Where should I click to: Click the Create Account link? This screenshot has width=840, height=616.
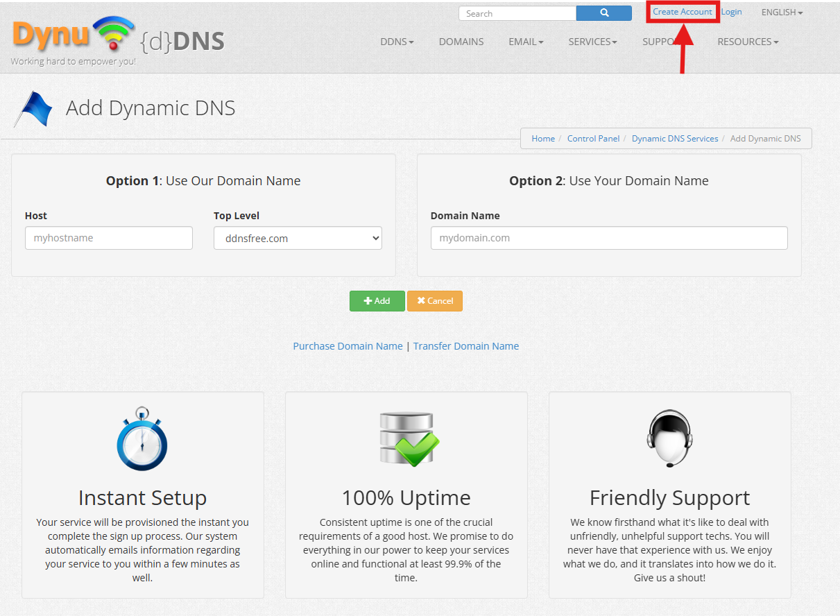coord(683,12)
